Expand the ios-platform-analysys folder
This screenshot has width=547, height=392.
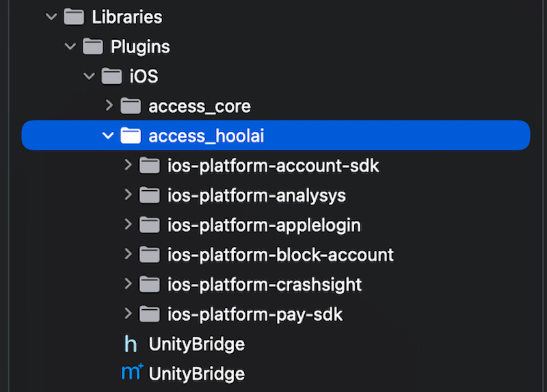[127, 195]
